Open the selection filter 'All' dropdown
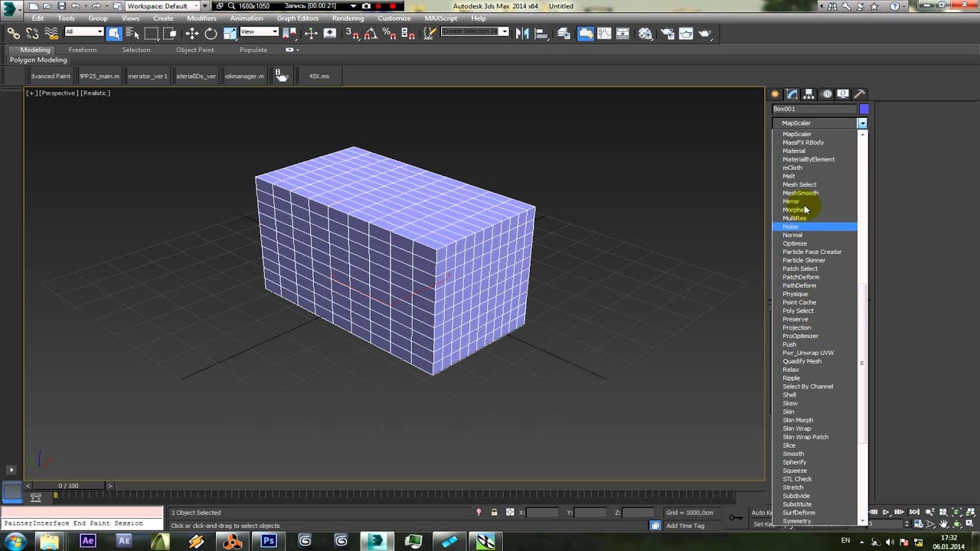Screen dimensions: 980x551 [x=84, y=32]
